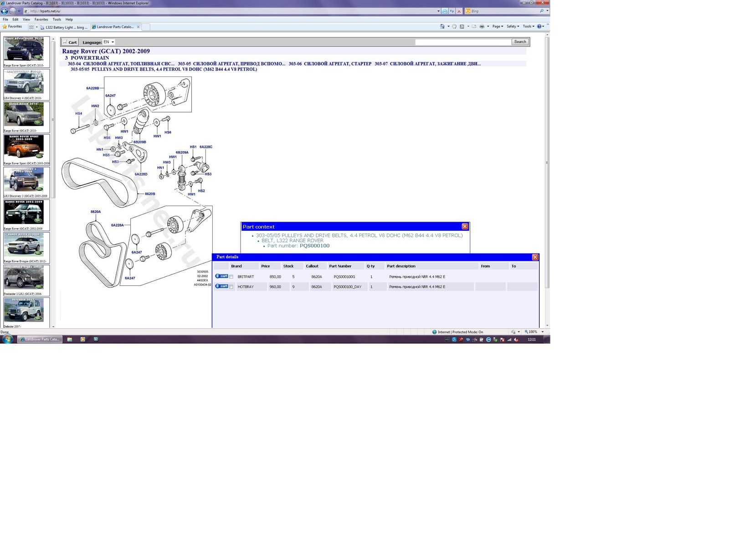Click the Compatibility View icon
Screen dimensions: 729x560
(445, 11)
